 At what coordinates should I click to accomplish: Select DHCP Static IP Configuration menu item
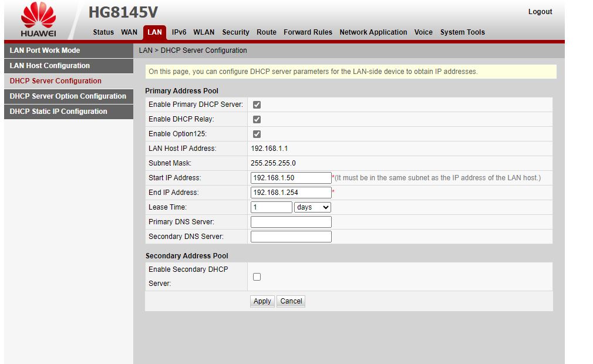(59, 112)
